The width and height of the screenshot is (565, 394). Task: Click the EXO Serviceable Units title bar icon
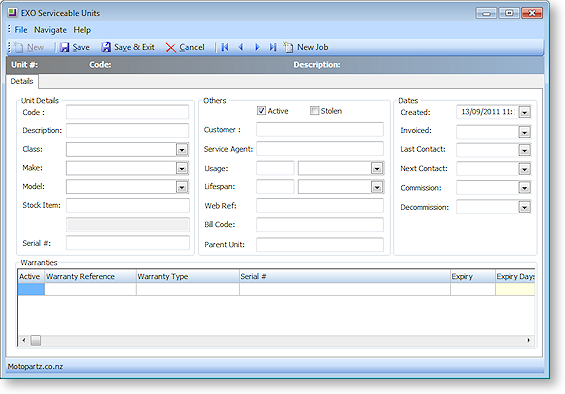(13, 13)
